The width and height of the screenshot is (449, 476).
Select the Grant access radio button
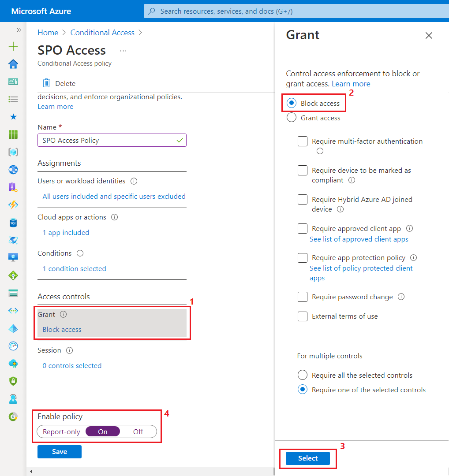pyautogui.click(x=292, y=118)
